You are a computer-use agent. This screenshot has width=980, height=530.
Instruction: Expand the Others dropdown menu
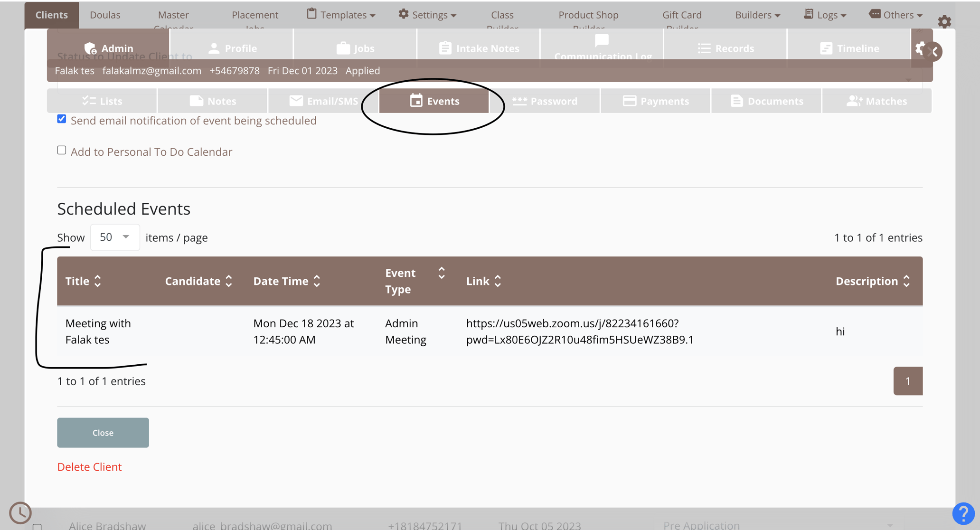(x=895, y=14)
